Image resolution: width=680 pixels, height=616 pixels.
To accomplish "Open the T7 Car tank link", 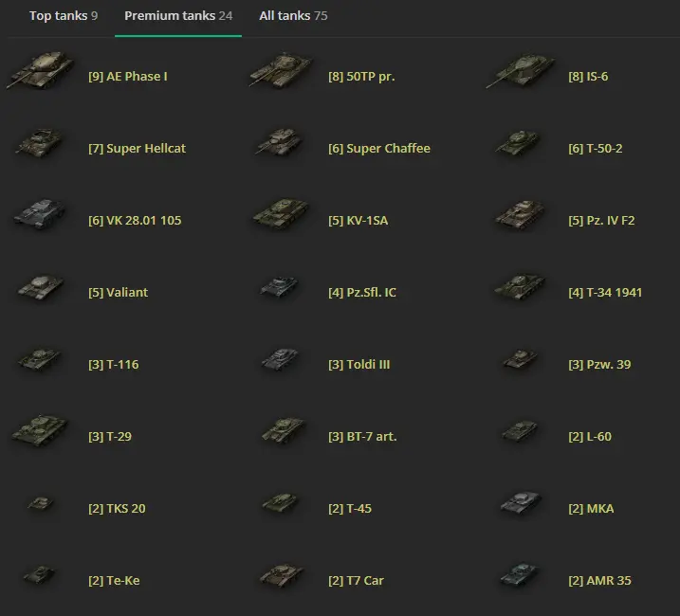I will [x=356, y=581].
